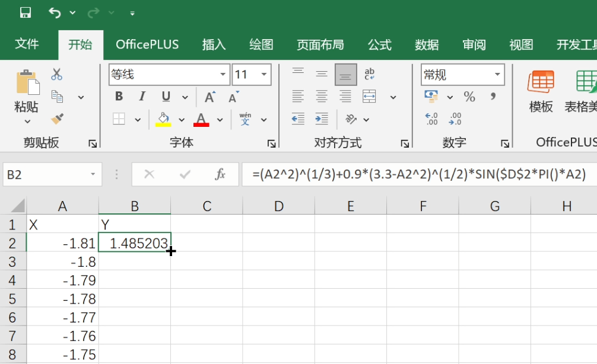Click the Percent Style icon

point(469,97)
